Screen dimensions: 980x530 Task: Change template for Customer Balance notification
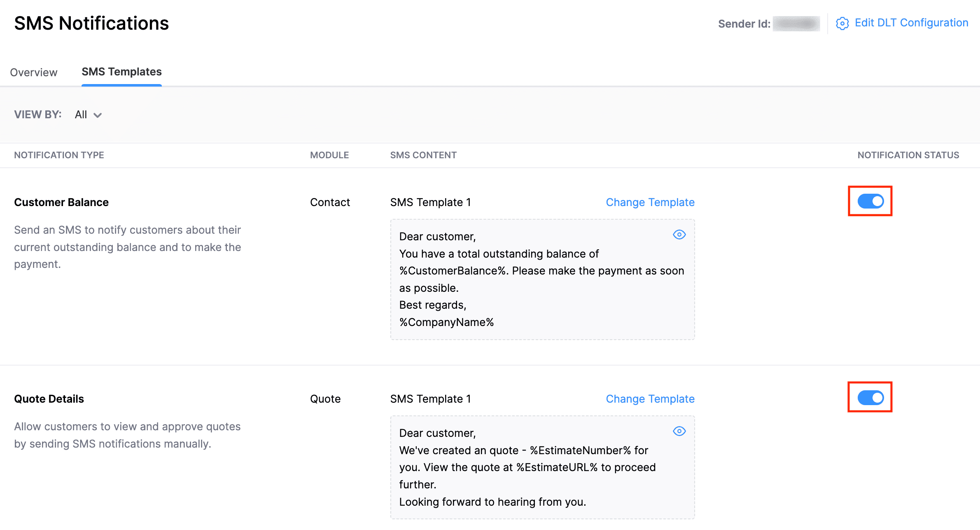pos(650,202)
